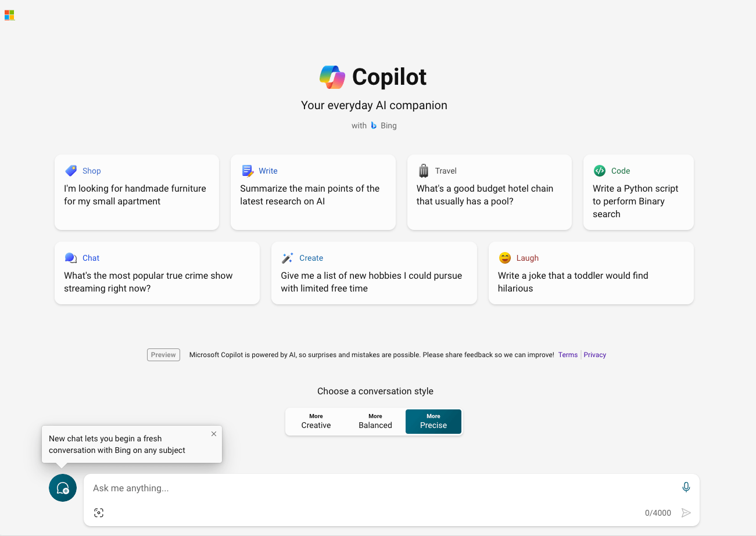This screenshot has width=756, height=536.
Task: Select the More Creative conversation style
Action: point(316,421)
